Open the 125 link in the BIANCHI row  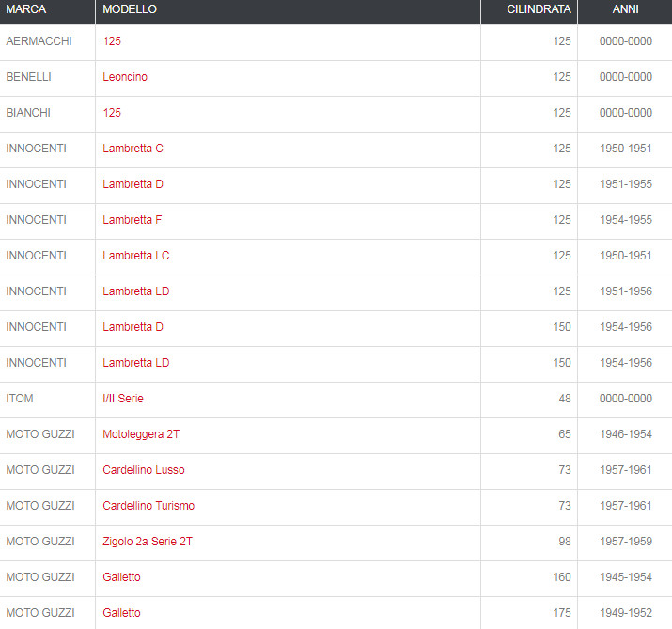pyautogui.click(x=112, y=112)
